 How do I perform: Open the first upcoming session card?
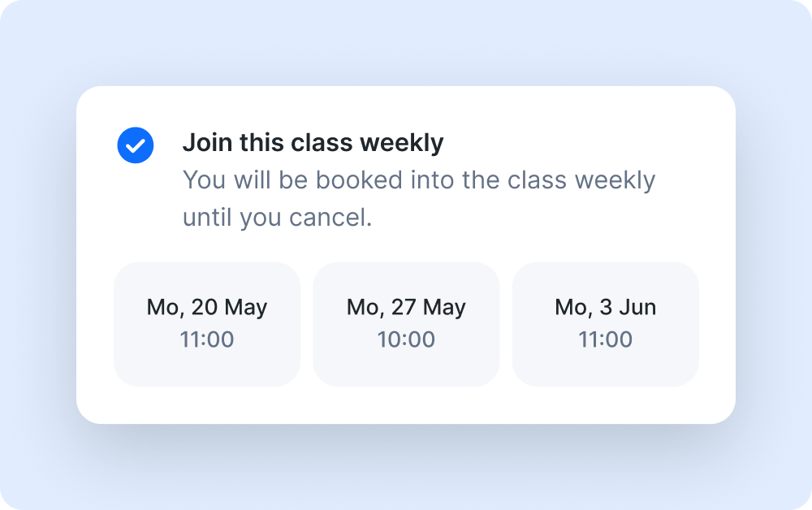click(x=206, y=323)
